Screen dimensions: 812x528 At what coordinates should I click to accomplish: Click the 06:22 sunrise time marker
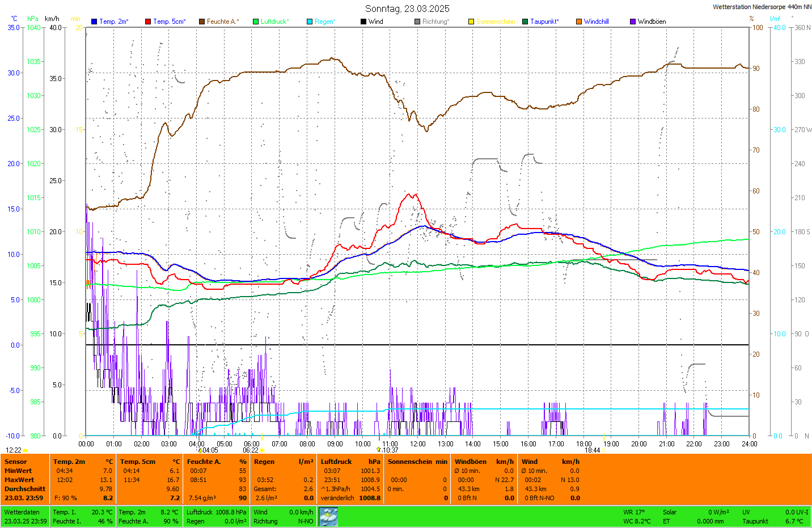(251, 450)
